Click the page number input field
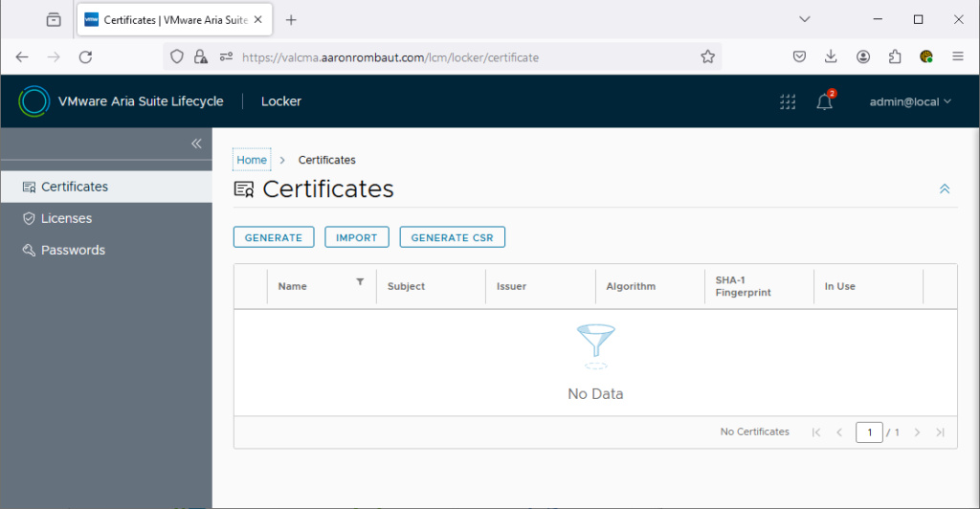This screenshot has height=509, width=980. (x=869, y=432)
